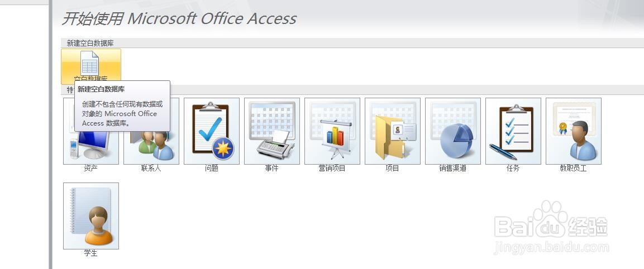Click the 教职员工 caption text
This screenshot has width=644, height=269.
point(574,168)
